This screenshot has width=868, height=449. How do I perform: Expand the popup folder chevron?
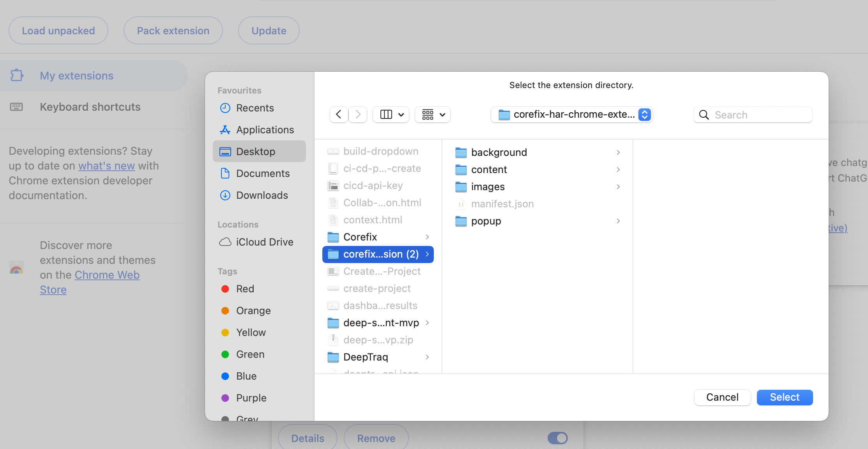point(618,221)
